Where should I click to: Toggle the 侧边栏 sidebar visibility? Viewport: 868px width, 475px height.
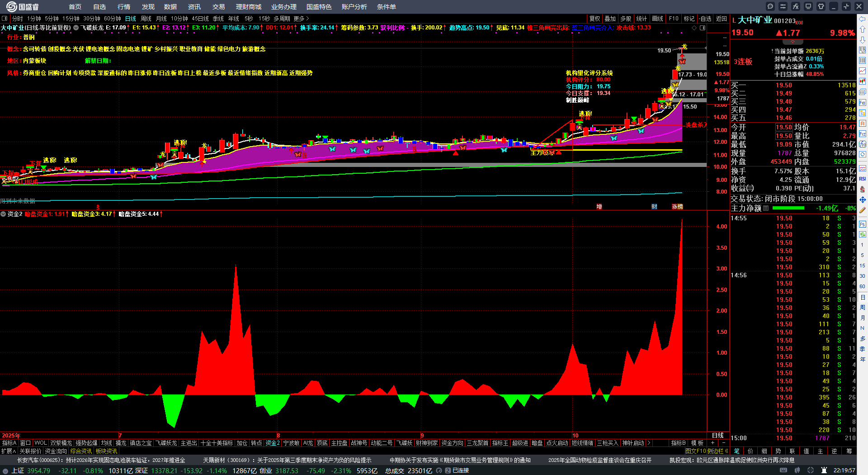719,451
